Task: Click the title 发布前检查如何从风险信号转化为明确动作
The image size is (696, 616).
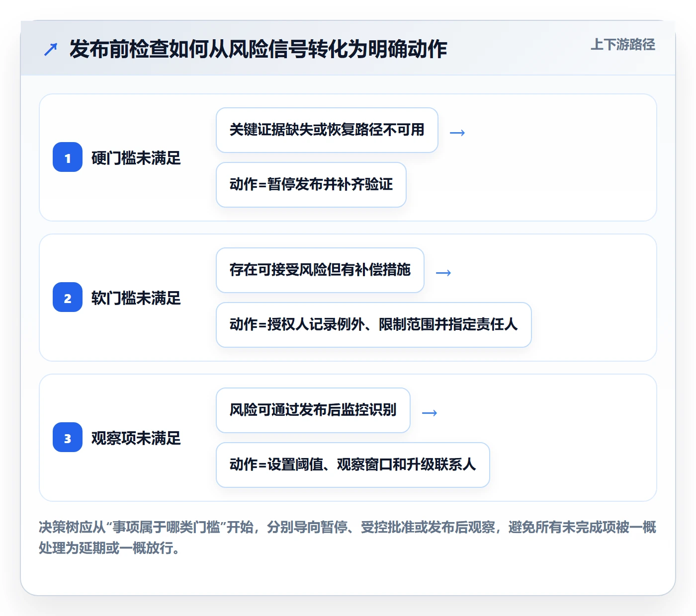Action: [258, 49]
